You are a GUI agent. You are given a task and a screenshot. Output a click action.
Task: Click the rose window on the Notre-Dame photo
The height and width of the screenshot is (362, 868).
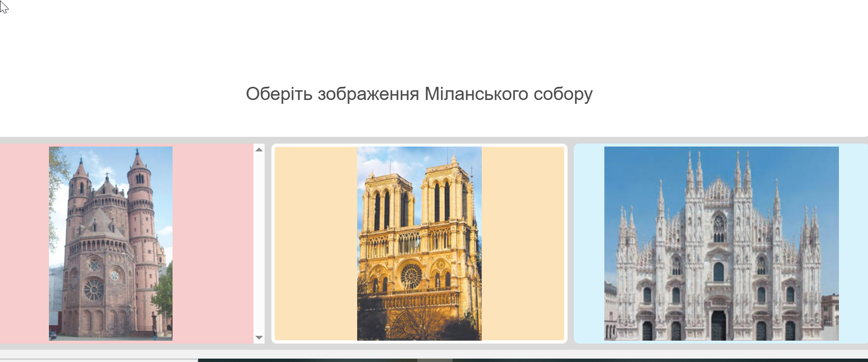click(410, 275)
